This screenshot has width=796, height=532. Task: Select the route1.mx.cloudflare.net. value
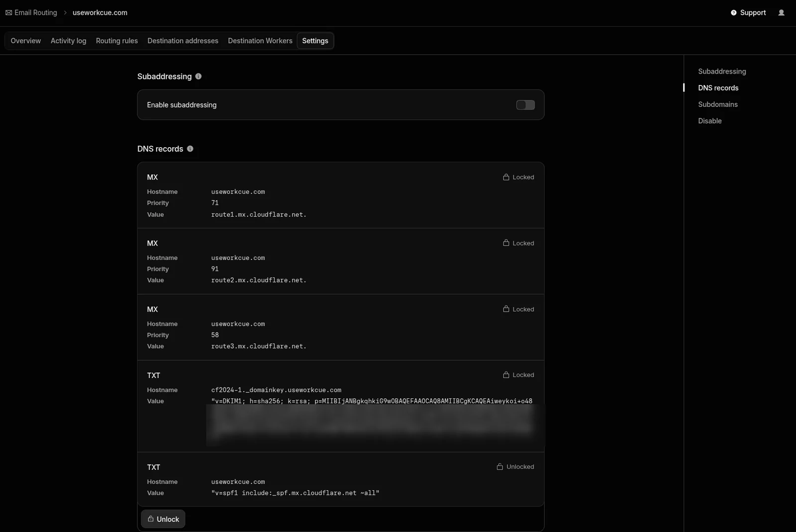tap(259, 215)
